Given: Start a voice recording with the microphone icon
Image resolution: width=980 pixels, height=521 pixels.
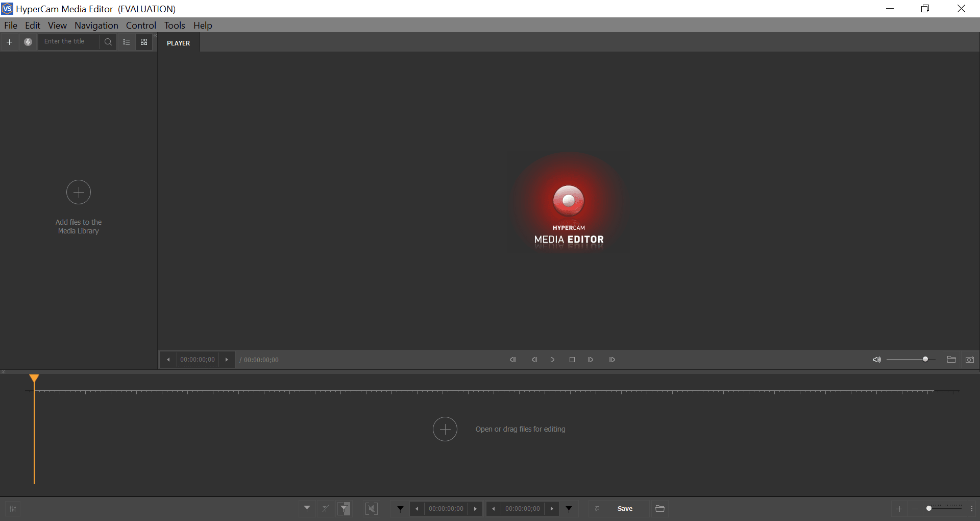Looking at the screenshot, I should [28, 42].
